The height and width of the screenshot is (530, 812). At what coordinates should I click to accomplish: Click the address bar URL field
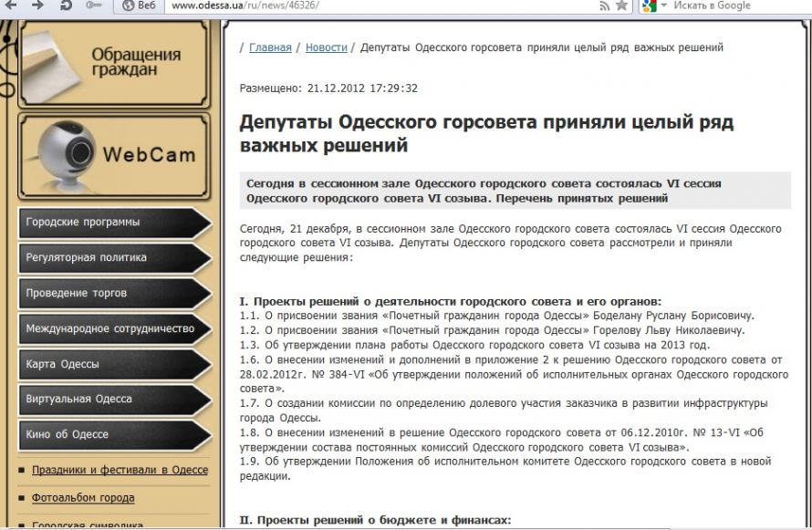[365, 5]
